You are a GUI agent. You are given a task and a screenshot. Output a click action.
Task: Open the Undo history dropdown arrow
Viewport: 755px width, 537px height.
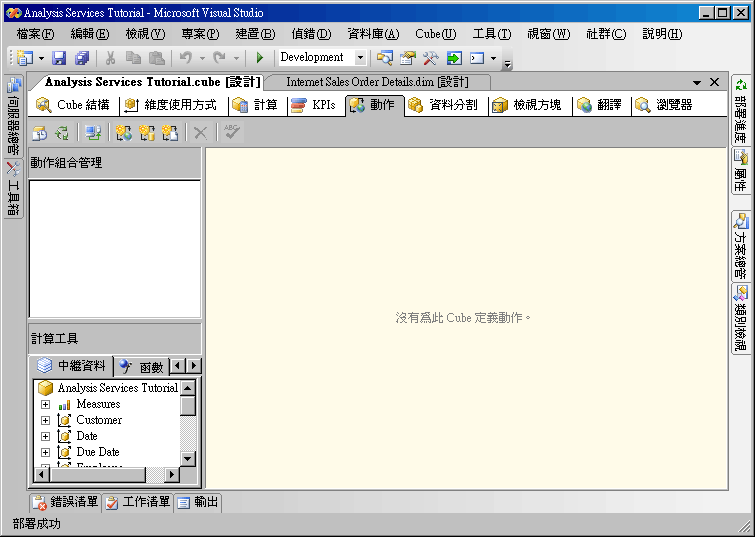pos(202,59)
